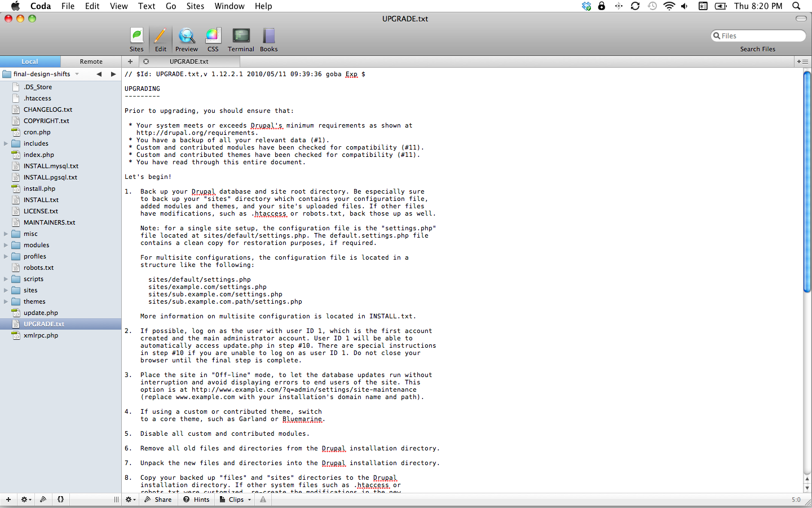Screen dimensions: 812x508
Task: Select the install.php file
Action: click(x=60, y=189)
